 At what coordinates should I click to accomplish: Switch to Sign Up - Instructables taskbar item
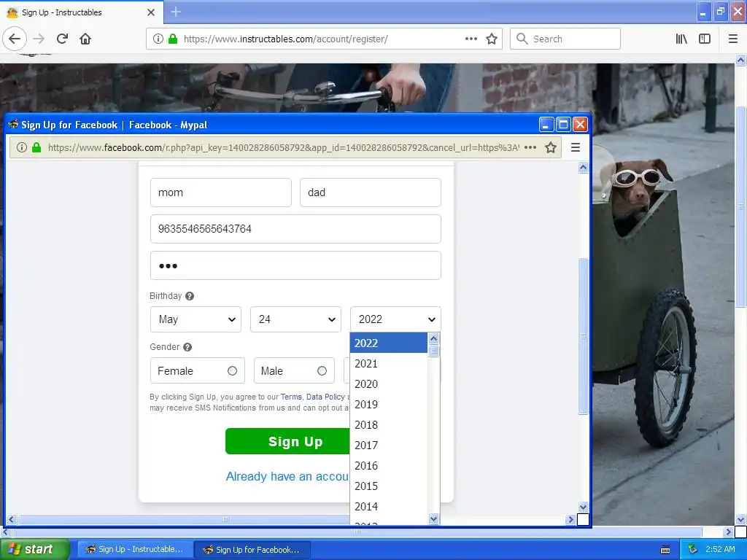(x=135, y=550)
